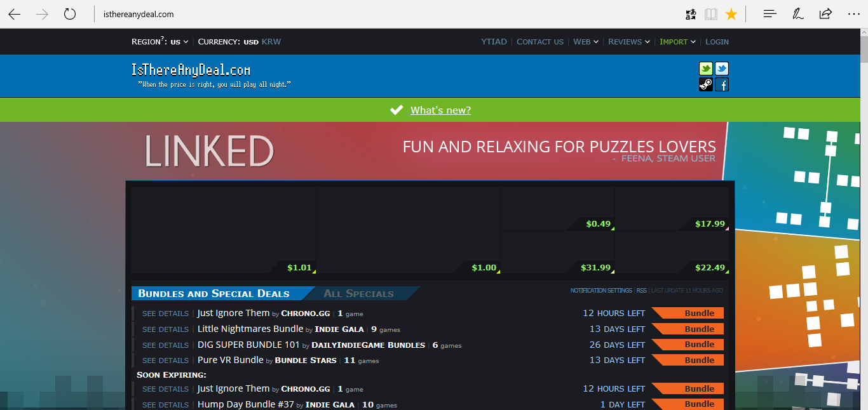Click Bundle button for Little Nightmares Bundle
Image resolution: width=868 pixels, height=410 pixels.
tap(688, 329)
